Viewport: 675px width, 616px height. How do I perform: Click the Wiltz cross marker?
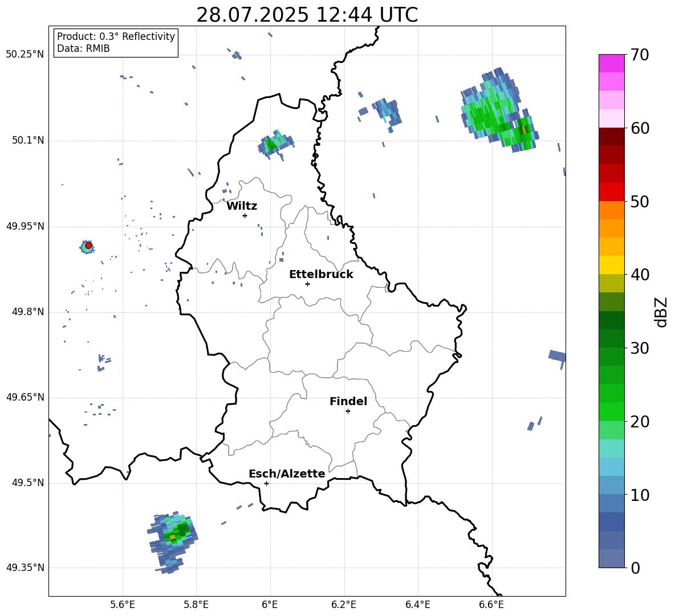pos(245,215)
